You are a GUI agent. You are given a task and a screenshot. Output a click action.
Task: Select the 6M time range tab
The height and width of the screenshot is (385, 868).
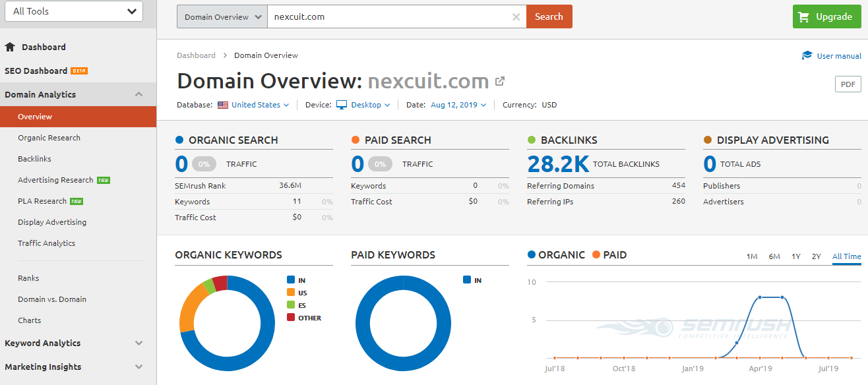774,256
